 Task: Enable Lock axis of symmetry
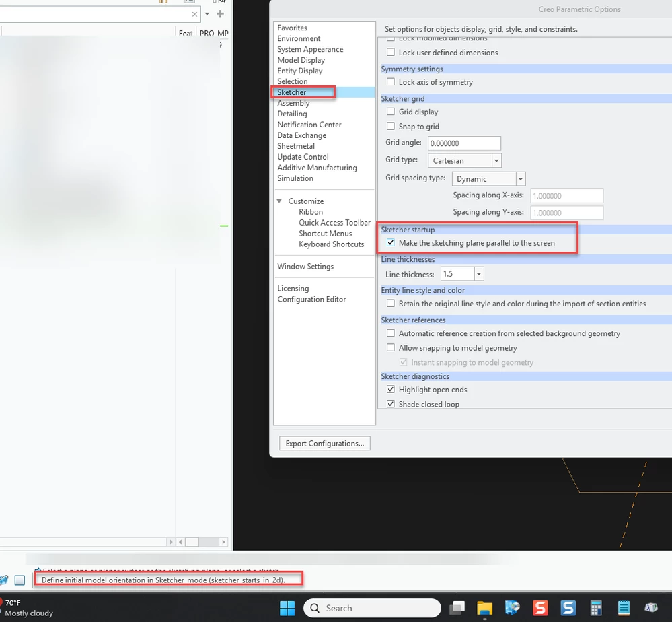coord(390,81)
